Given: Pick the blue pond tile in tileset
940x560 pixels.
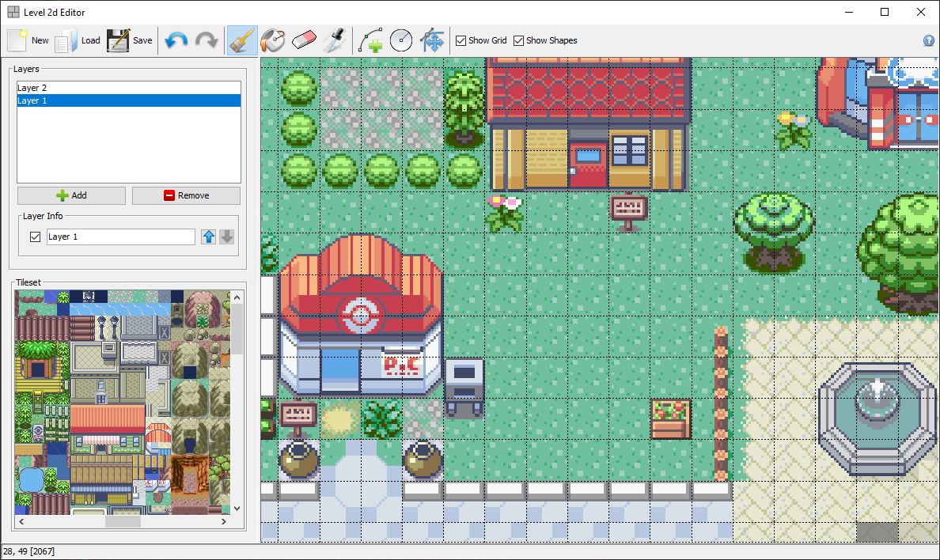Looking at the screenshot, I should tap(31, 479).
